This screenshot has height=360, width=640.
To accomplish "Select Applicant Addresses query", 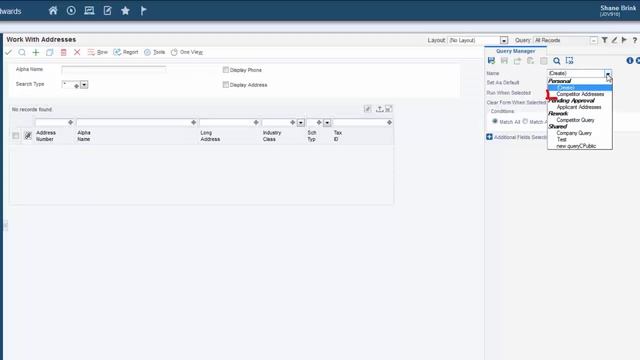I will click(x=580, y=107).
